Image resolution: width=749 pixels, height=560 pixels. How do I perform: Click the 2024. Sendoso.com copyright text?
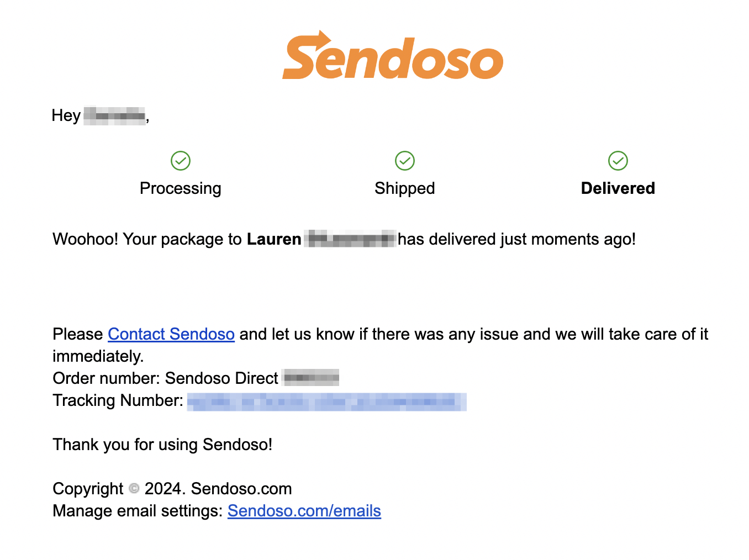pyautogui.click(x=218, y=489)
